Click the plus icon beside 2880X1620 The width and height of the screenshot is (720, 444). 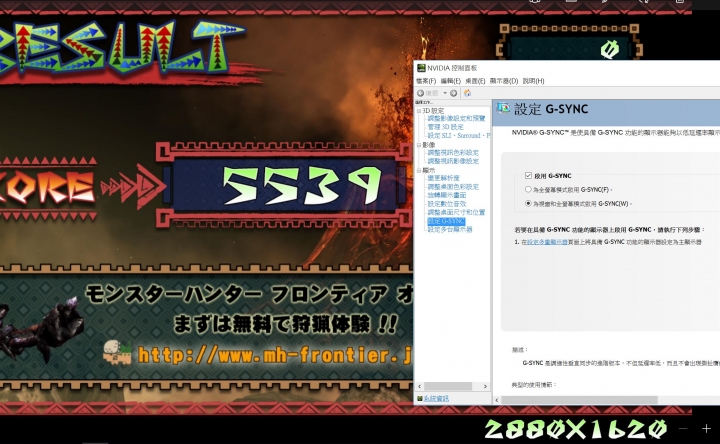[706, 428]
